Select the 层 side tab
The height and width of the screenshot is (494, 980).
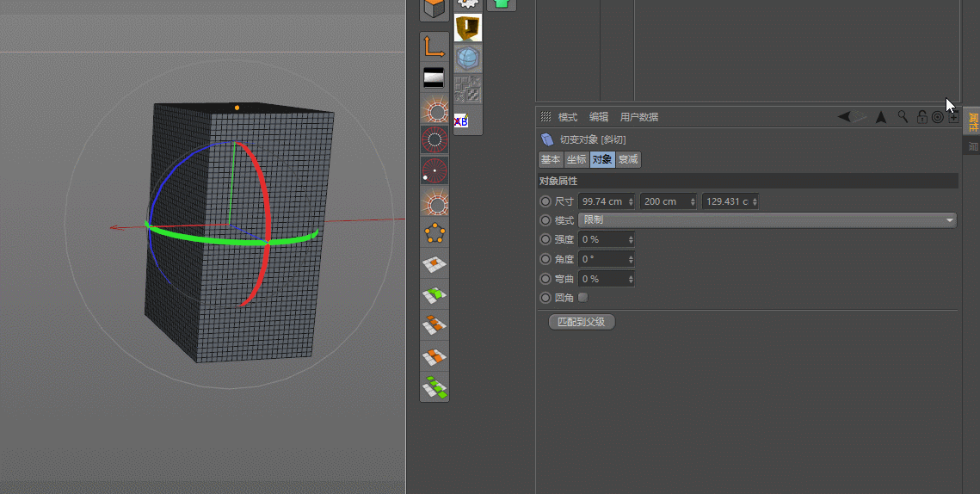972,146
